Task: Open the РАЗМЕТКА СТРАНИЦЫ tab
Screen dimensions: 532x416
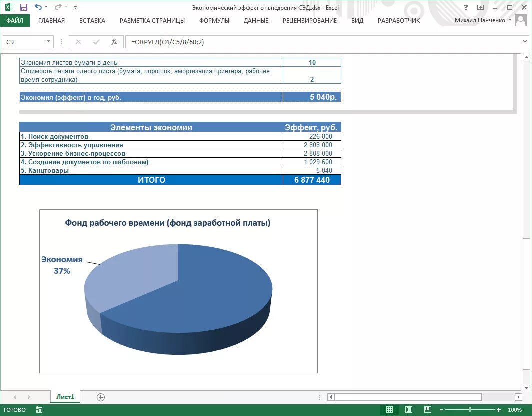Action: (x=152, y=20)
